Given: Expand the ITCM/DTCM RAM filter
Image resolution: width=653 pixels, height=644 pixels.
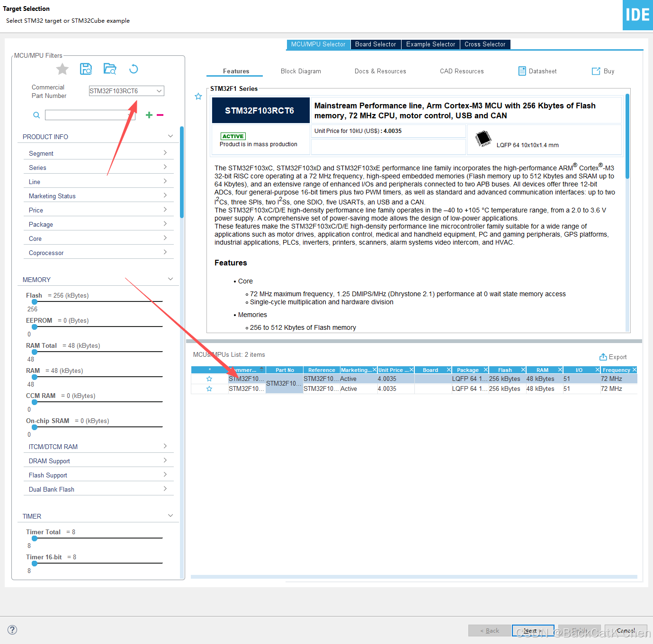Looking at the screenshot, I should point(165,446).
